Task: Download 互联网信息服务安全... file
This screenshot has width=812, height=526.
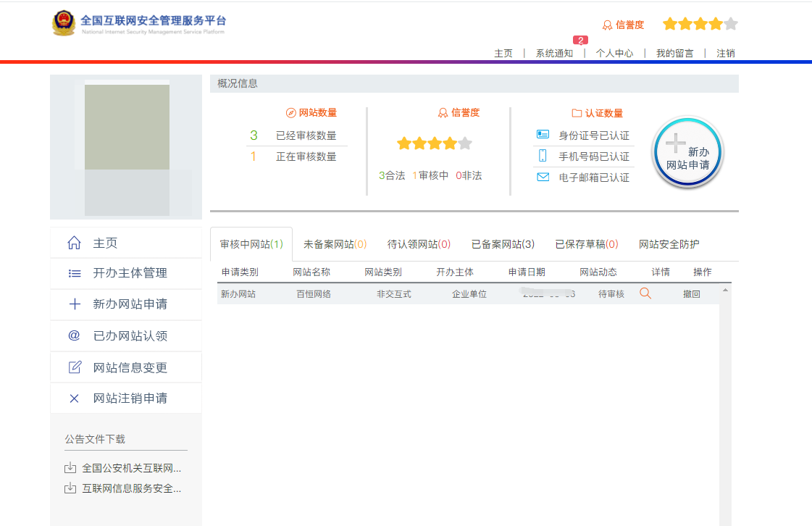Action: pos(132,488)
